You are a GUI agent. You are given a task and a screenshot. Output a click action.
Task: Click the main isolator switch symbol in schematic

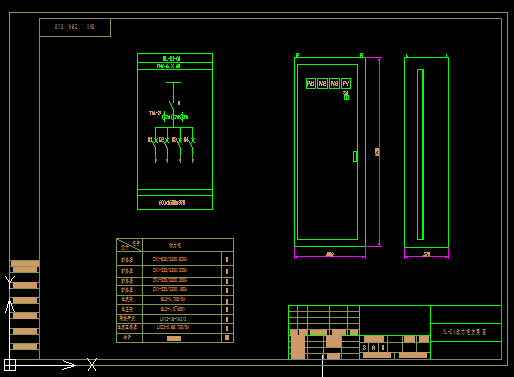pyautogui.click(x=173, y=105)
